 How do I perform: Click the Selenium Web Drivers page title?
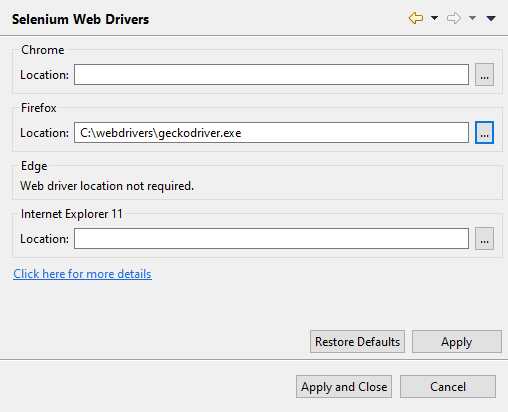[x=80, y=19]
